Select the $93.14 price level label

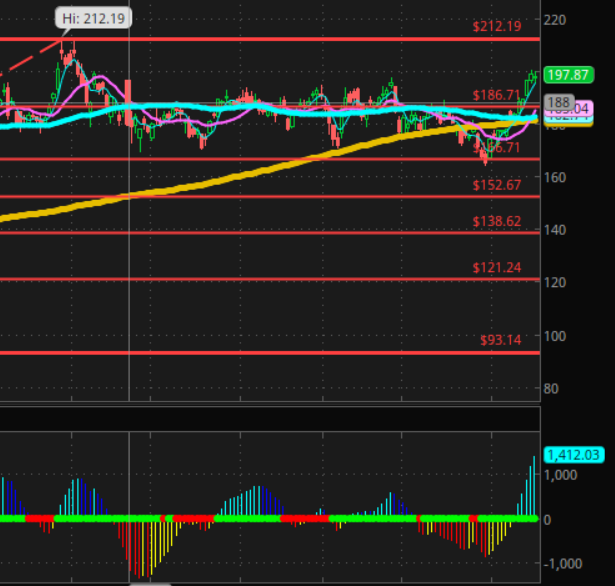(501, 340)
